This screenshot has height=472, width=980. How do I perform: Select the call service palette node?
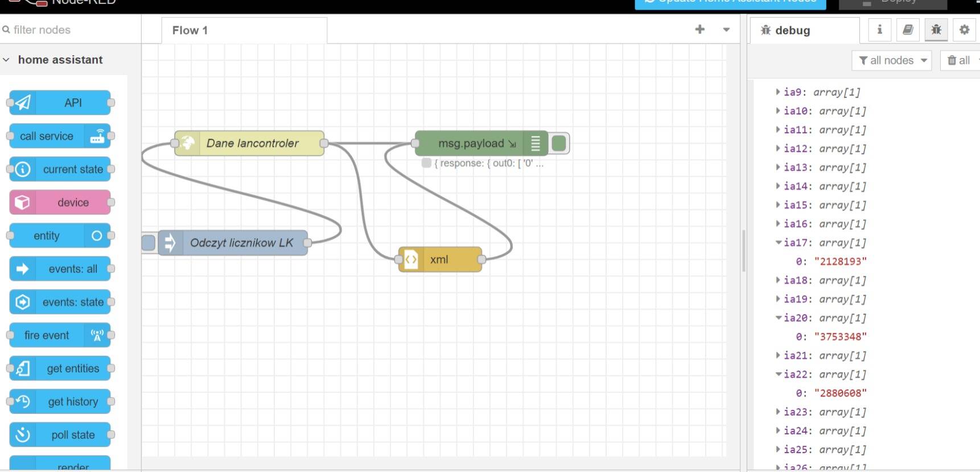60,136
